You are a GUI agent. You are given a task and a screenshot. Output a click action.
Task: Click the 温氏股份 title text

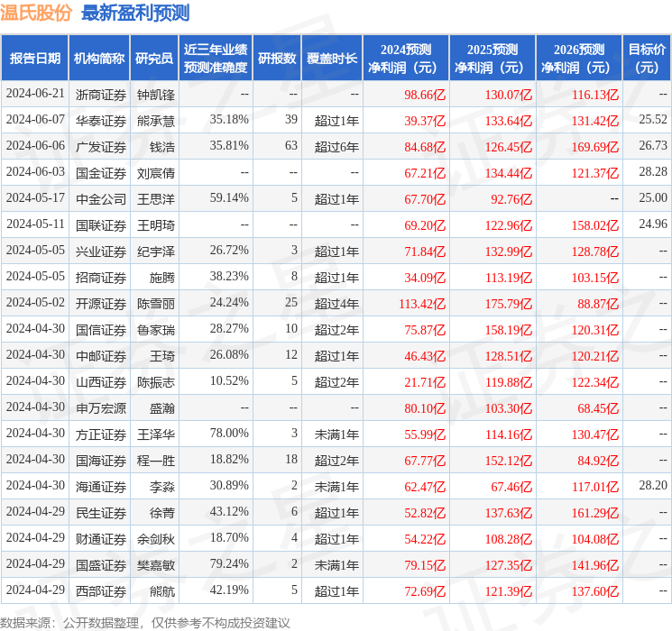click(x=36, y=13)
